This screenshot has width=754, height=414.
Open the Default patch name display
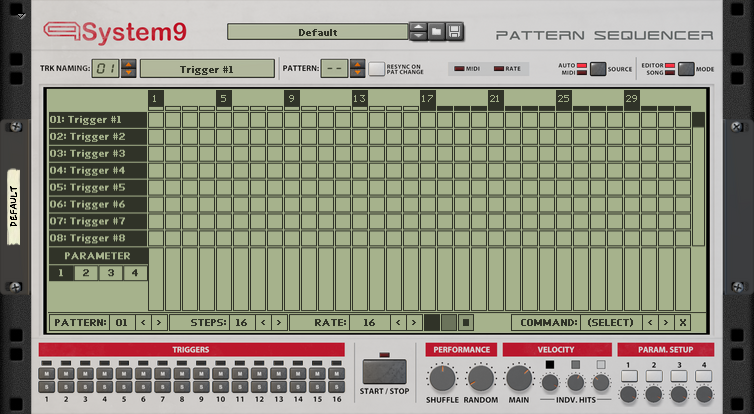317,32
